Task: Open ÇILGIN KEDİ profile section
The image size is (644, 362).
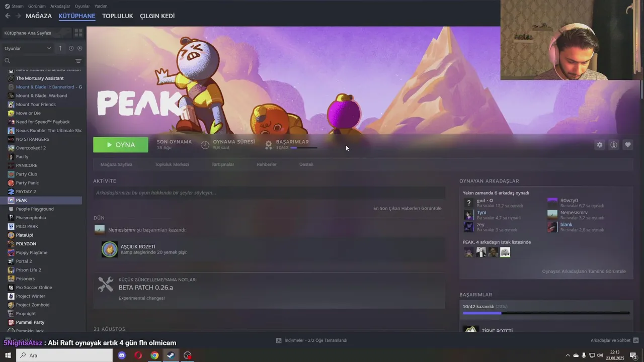Action: pyautogui.click(x=157, y=16)
